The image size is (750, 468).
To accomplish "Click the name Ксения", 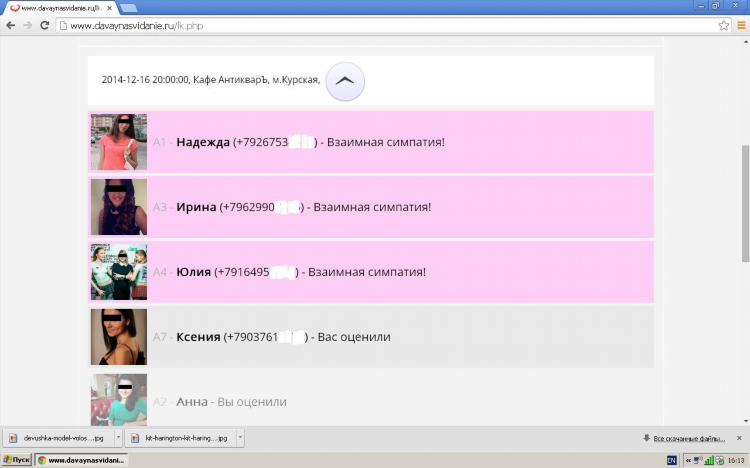I will pyautogui.click(x=198, y=337).
